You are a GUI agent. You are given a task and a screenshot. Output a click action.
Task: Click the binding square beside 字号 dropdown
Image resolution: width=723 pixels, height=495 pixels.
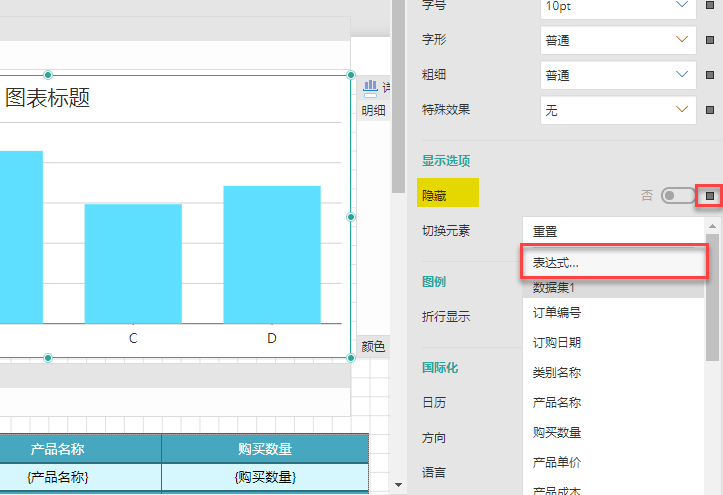coord(711,6)
